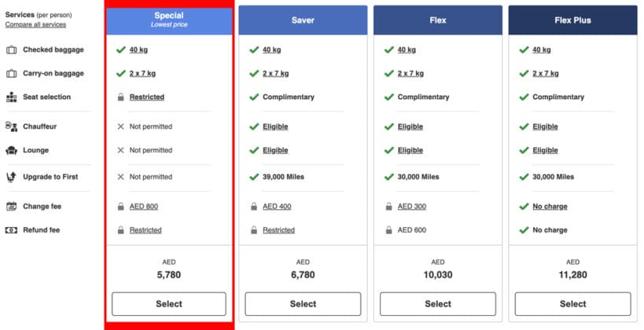Click the Refund fee money icon

coord(11,230)
